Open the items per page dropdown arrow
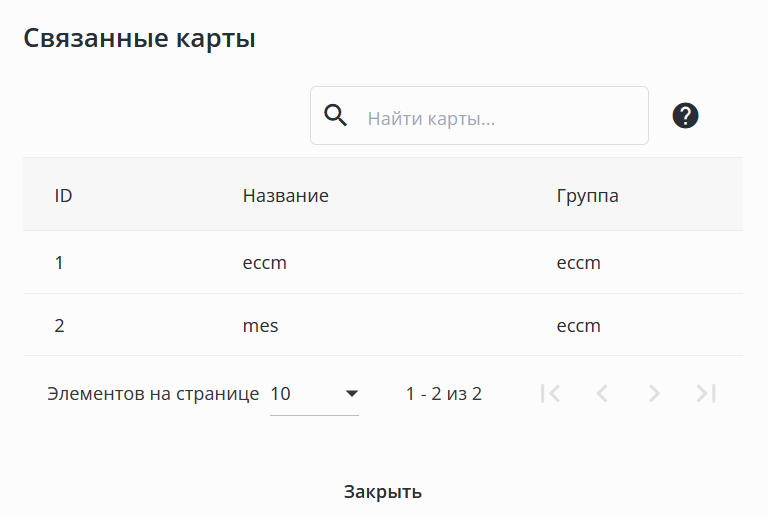The width and height of the screenshot is (768, 517). point(351,394)
